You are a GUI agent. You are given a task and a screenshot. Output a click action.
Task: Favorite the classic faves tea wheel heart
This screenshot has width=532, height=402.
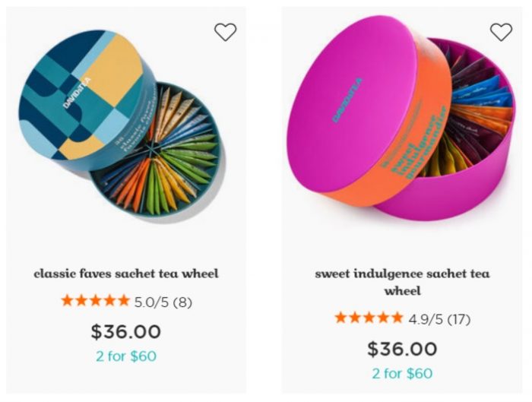(x=225, y=32)
